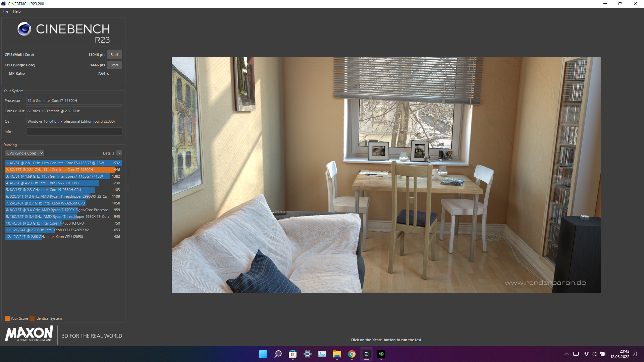This screenshot has height=362, width=644.
Task: Show hidden tray icons chevron
Action: (x=567, y=354)
